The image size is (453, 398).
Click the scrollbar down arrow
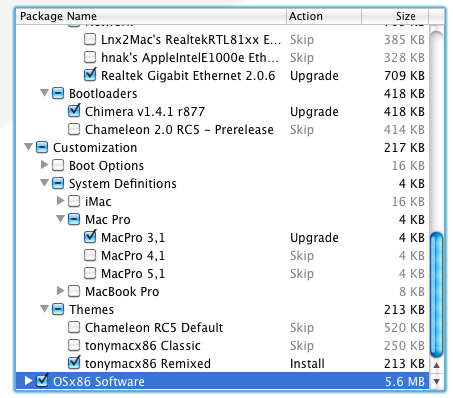[x=436, y=381]
